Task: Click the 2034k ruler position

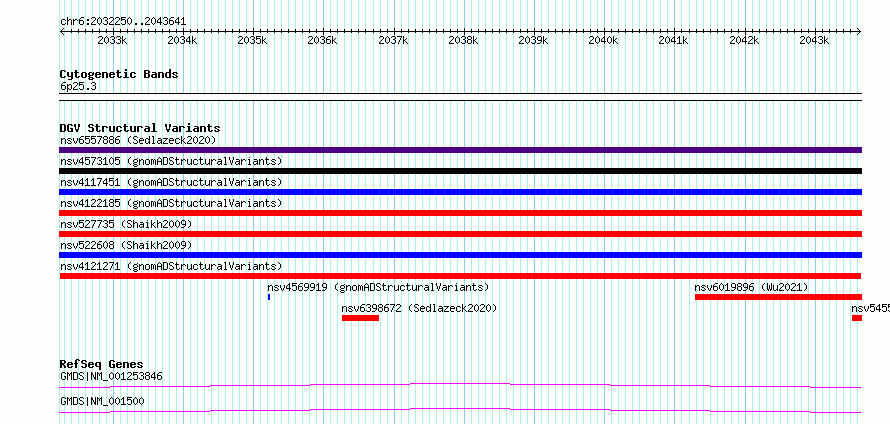Action: [x=182, y=40]
